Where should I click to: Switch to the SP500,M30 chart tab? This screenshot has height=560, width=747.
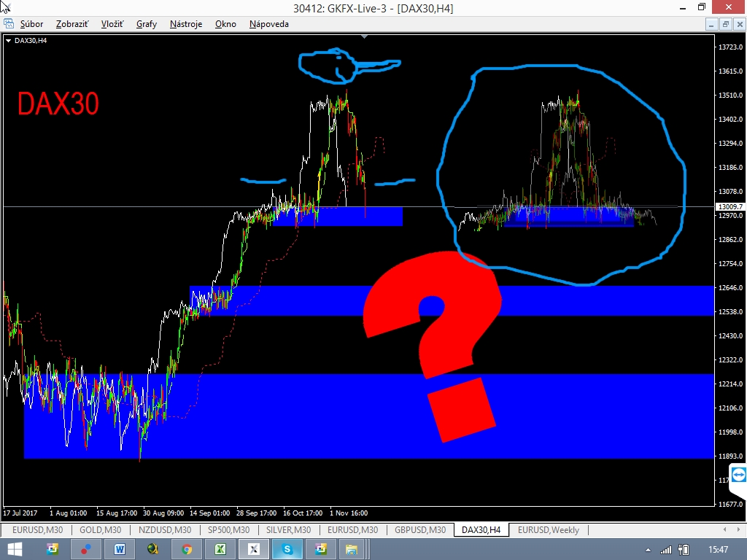228,530
